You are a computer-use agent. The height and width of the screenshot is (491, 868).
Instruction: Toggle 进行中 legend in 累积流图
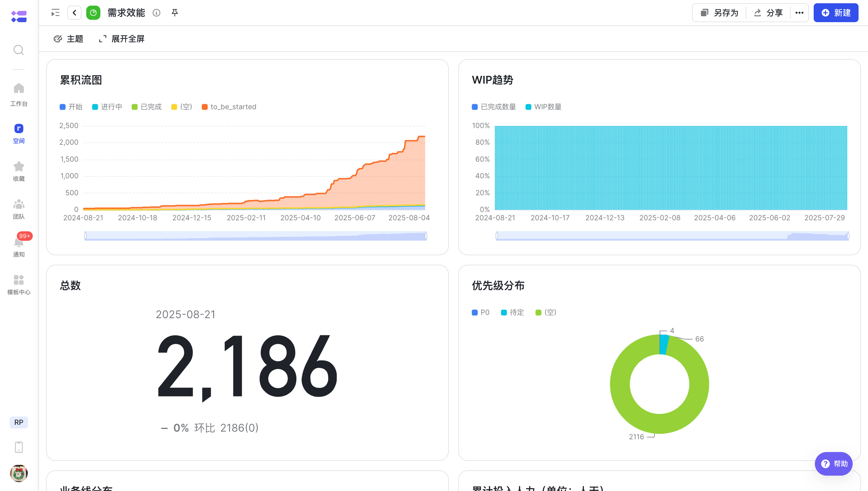(107, 107)
